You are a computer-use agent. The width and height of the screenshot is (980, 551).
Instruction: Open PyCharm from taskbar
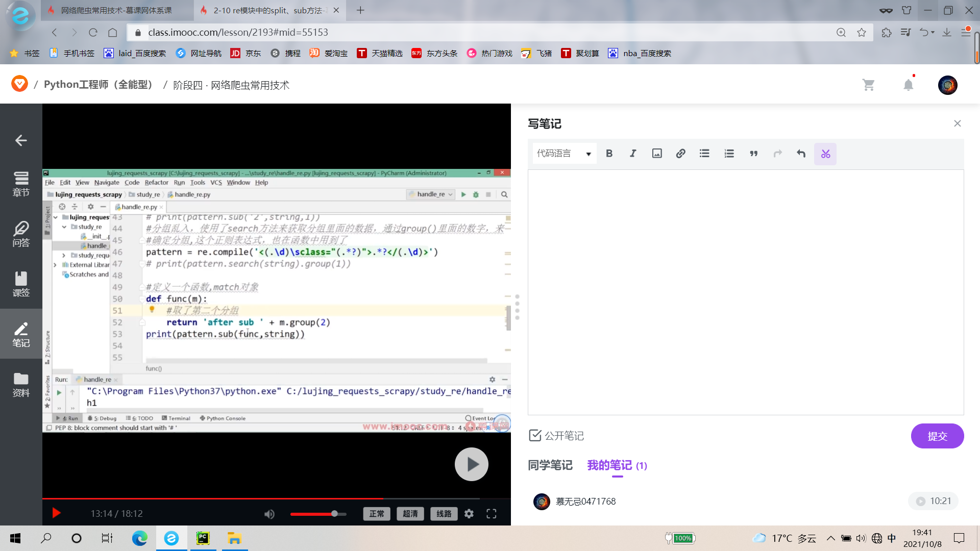click(203, 538)
